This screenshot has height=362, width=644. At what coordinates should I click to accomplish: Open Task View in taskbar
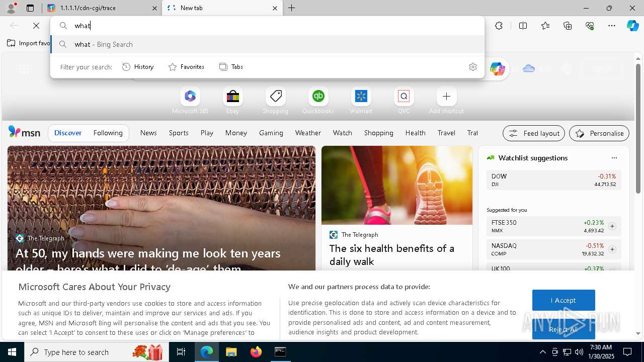click(181, 352)
